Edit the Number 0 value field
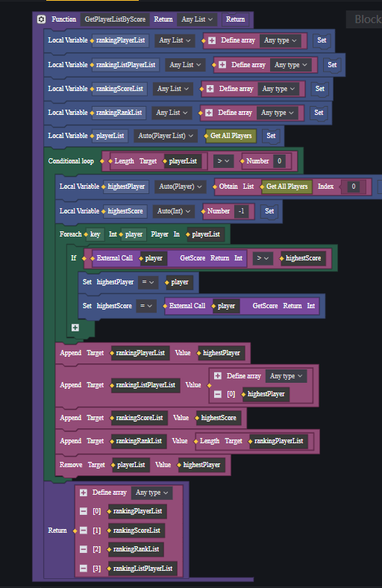 279,161
